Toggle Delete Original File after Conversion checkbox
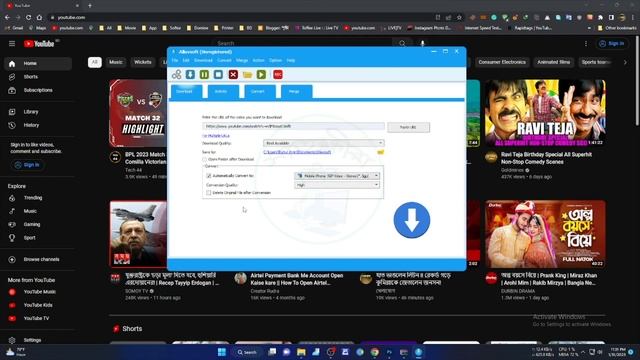640x360 pixels. tap(209, 193)
